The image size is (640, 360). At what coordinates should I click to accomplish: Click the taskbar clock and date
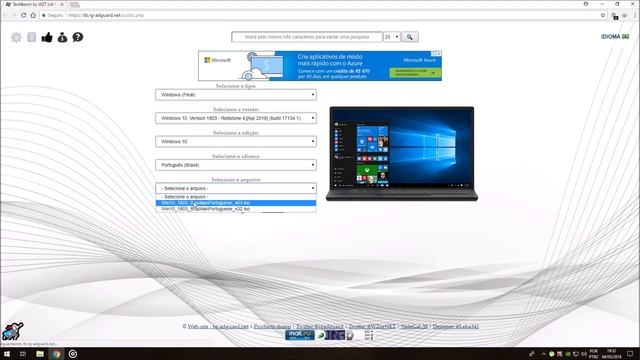pos(611,354)
